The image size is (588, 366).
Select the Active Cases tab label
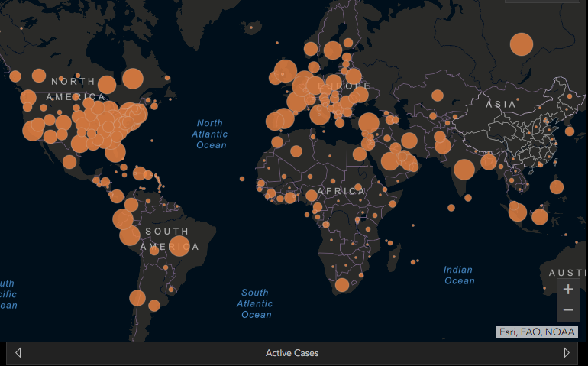pyautogui.click(x=292, y=353)
